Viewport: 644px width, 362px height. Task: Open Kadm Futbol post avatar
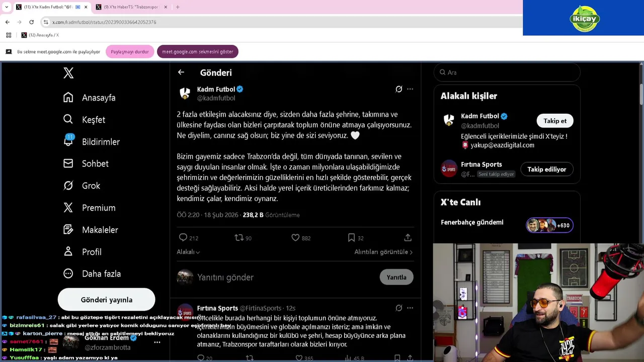click(185, 94)
